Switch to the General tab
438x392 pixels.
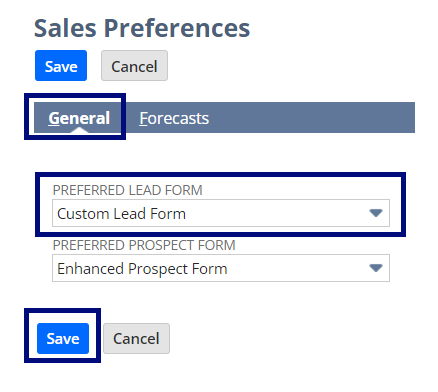point(79,118)
